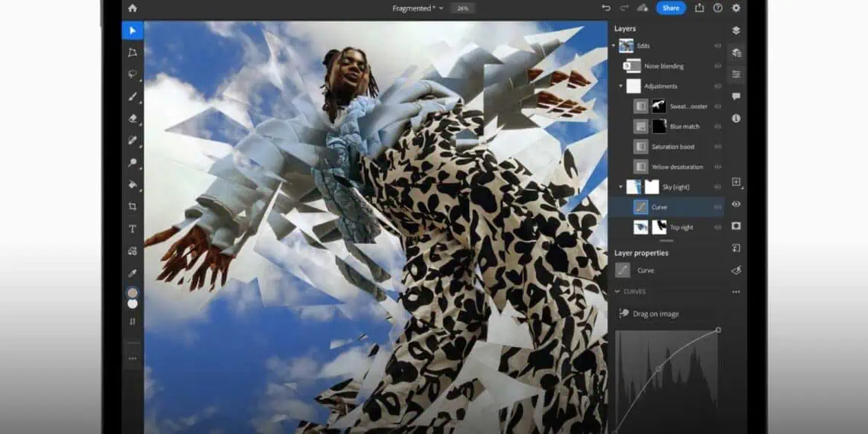Select the Type tool

pyautogui.click(x=132, y=228)
